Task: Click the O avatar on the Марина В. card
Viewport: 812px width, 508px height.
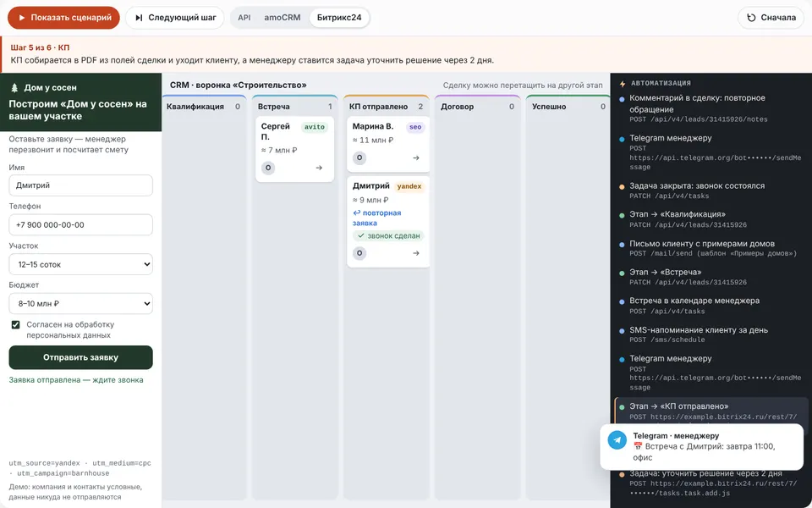Action: pyautogui.click(x=359, y=158)
